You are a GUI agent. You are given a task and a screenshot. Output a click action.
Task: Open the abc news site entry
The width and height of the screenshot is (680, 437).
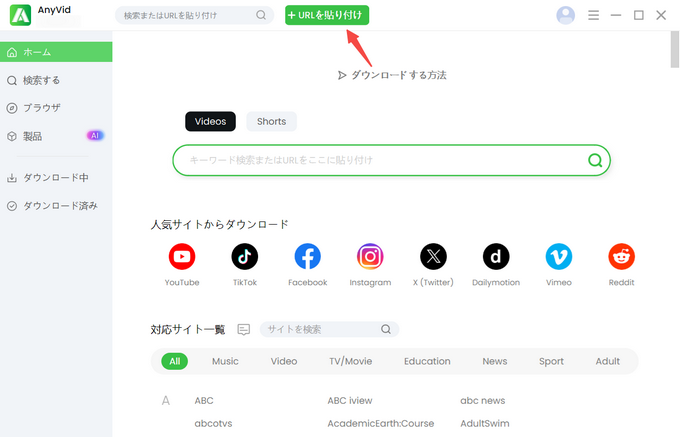(x=483, y=401)
